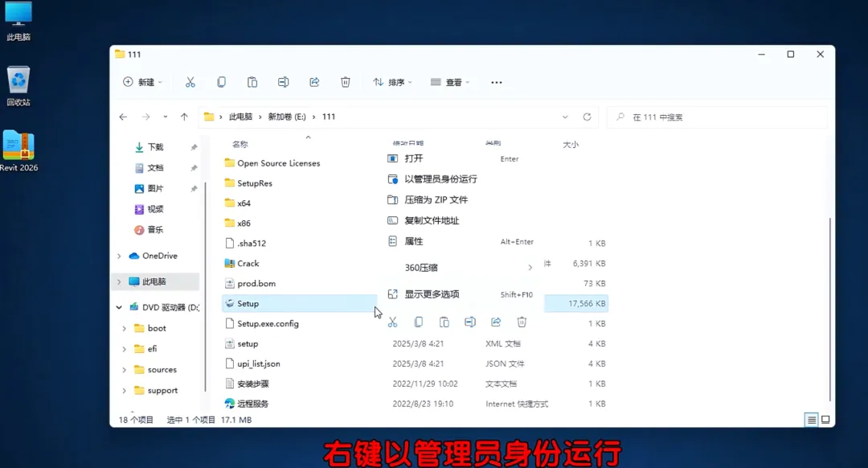Image resolution: width=868 pixels, height=468 pixels.
Task: Select 视频 in the quick access sidebar
Action: 156,209
